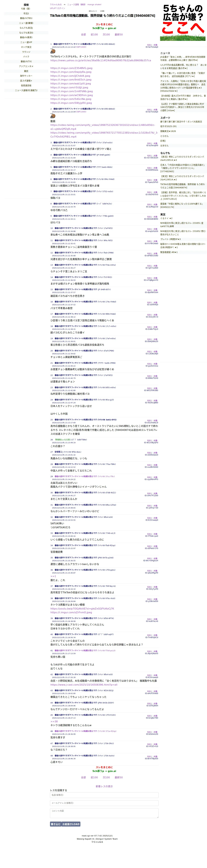Click the >>38 anchor in post 45
Viewport: 207px width, 868px height.
tap(54, 721)
